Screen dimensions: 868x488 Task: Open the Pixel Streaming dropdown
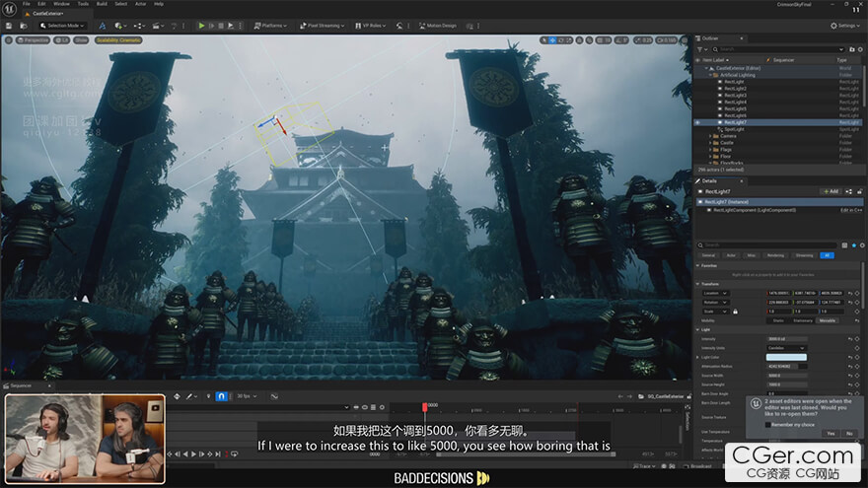(323, 26)
